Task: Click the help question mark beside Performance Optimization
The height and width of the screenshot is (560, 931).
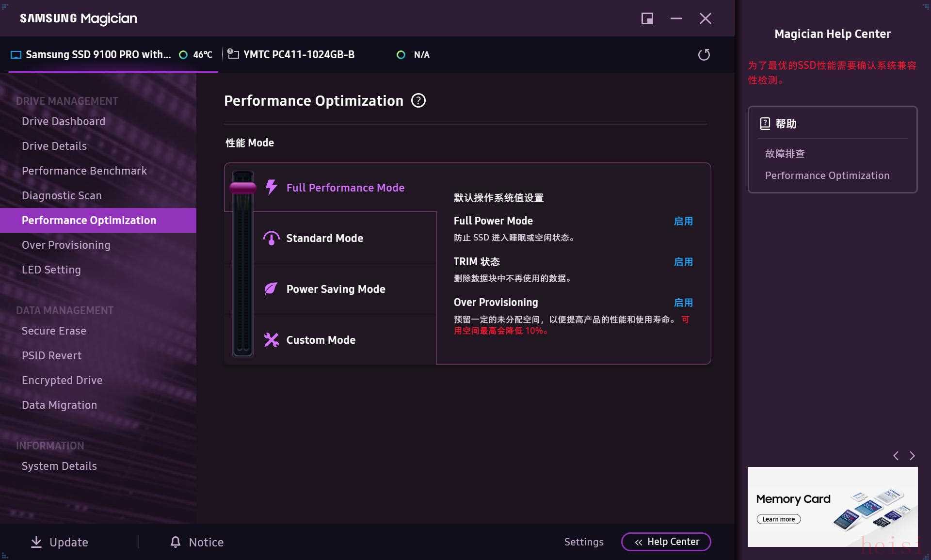Action: [x=418, y=100]
